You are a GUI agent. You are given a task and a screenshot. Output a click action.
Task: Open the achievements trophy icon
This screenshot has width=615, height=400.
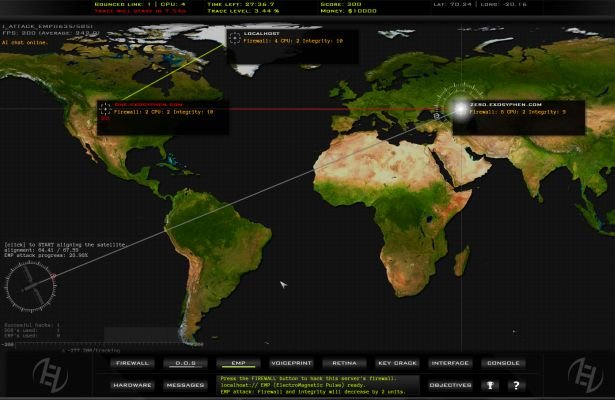[x=490, y=385]
